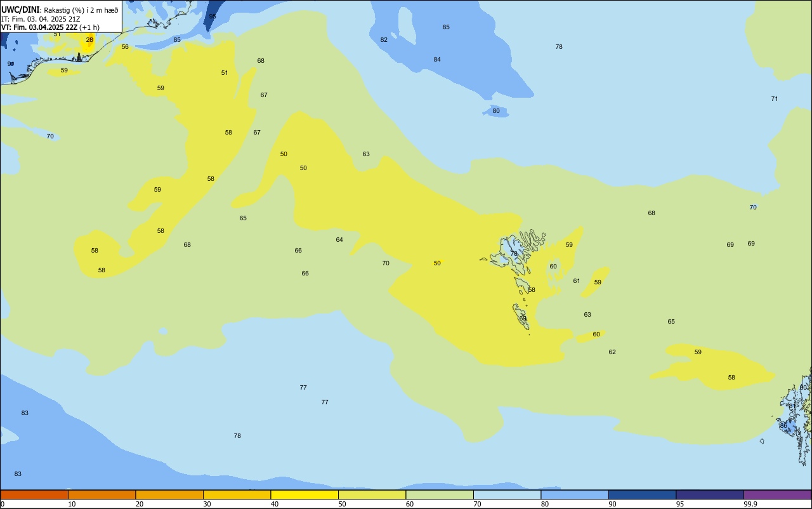The height and width of the screenshot is (509, 812).
Task: Click the 90–95 dark blue legend swatch
Action: tap(642, 494)
